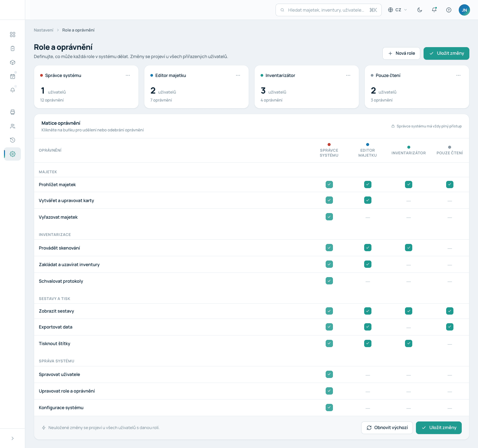Uncheck Exportovat data for Pouze čtení
This screenshot has width=478, height=448.
pos(450,327)
